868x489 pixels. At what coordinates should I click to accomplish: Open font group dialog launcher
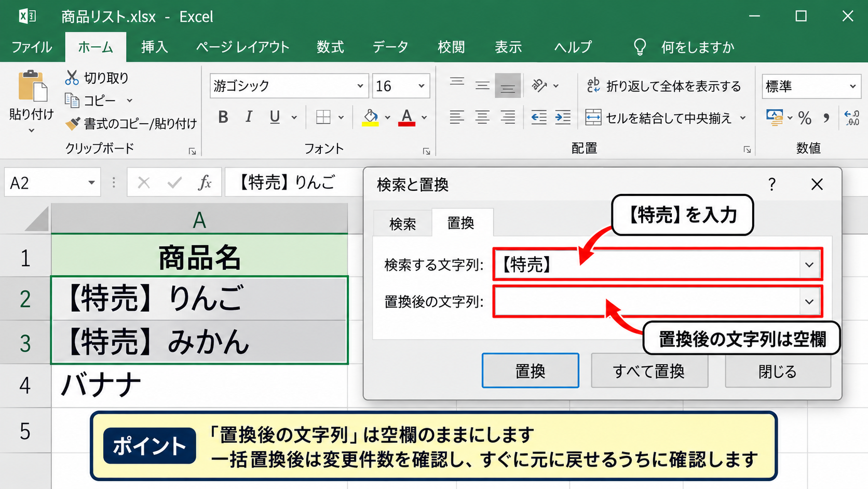pos(427,151)
